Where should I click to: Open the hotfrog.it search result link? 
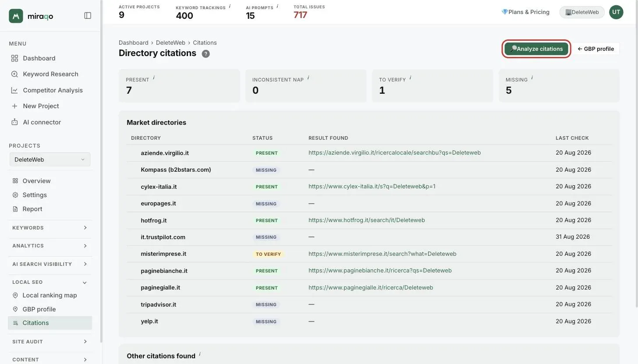point(367,220)
